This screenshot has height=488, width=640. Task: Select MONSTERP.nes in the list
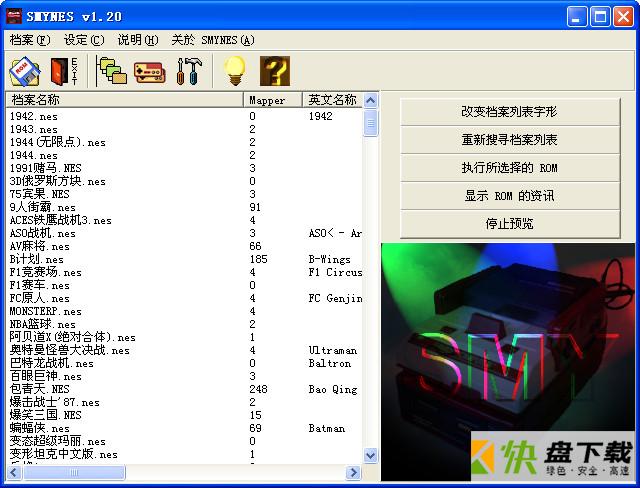pos(45,311)
